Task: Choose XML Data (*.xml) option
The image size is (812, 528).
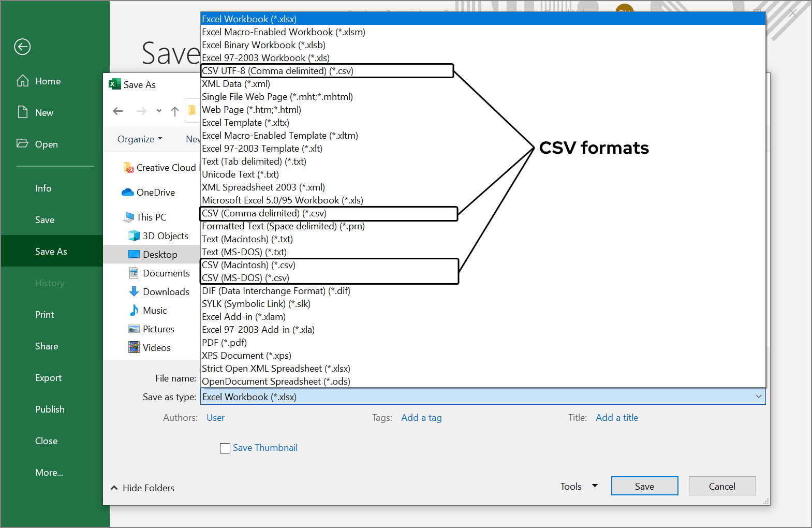Action: click(x=483, y=84)
